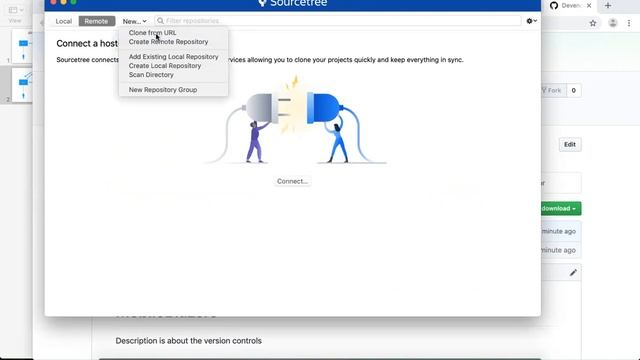Collapse the New... dropdown

pos(134,21)
